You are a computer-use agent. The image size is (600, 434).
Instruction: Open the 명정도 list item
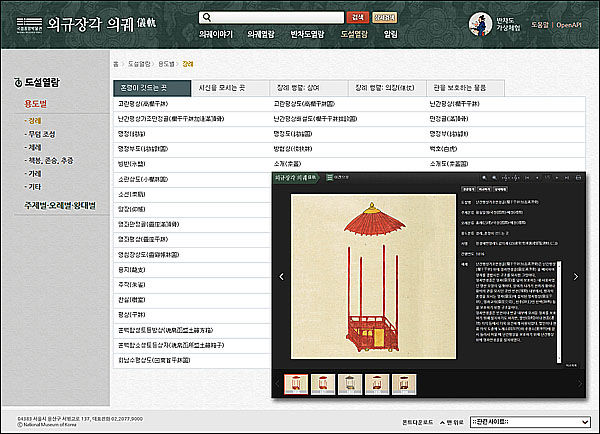[x=293, y=134]
